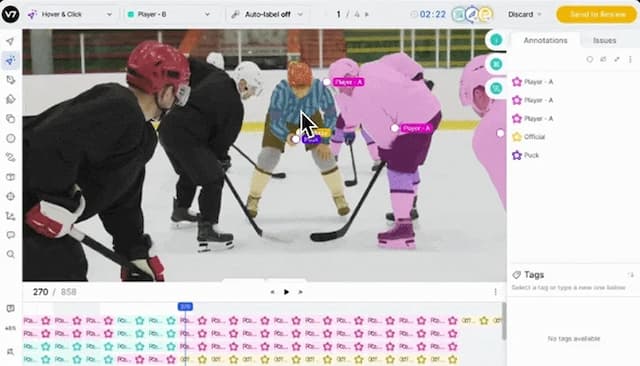Click the Send to Review button
This screenshot has height=366, width=640.
click(597, 14)
